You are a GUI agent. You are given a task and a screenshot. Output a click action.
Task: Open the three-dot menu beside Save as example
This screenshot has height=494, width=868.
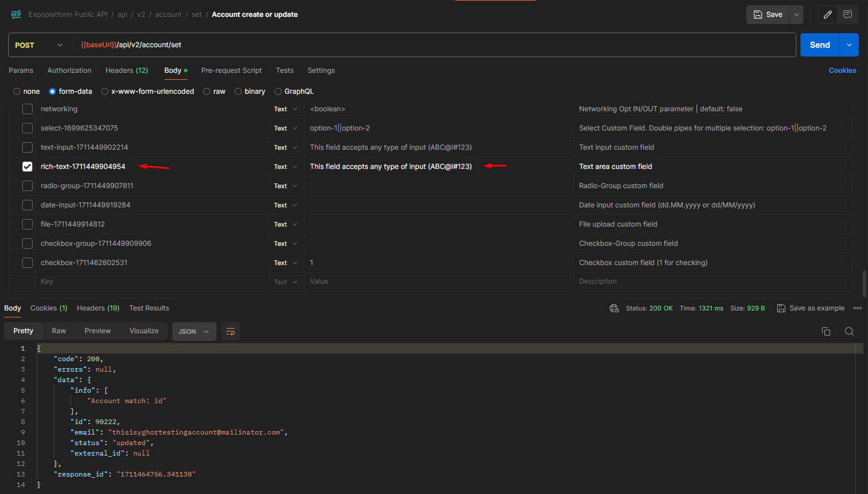[x=858, y=308]
